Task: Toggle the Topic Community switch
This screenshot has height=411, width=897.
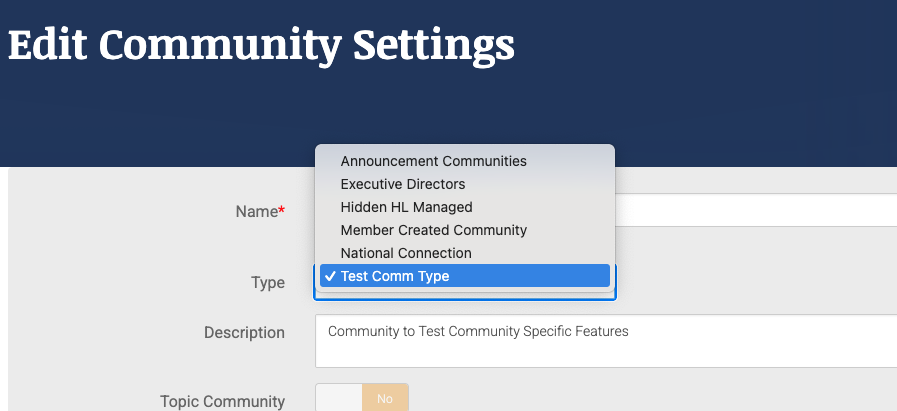Action: point(362,399)
